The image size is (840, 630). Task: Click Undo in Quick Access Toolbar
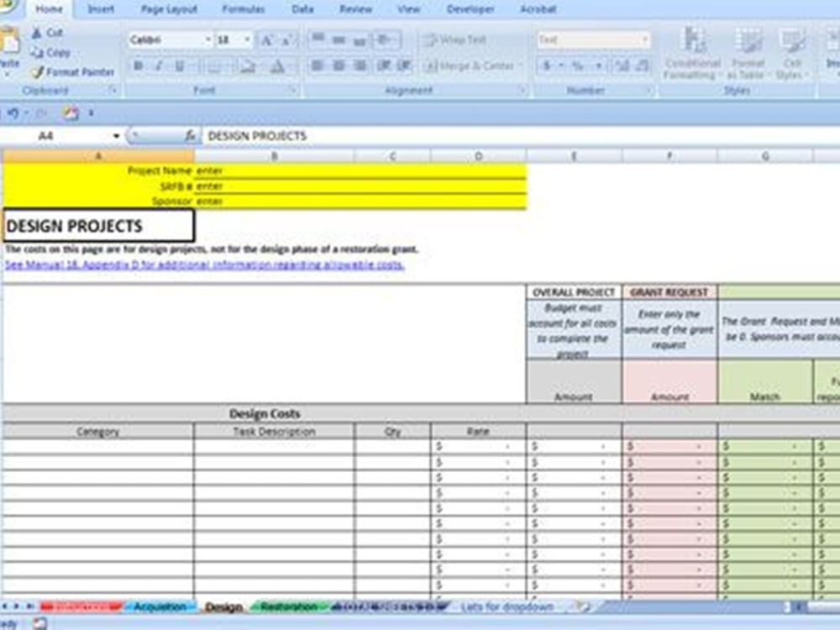click(x=13, y=113)
